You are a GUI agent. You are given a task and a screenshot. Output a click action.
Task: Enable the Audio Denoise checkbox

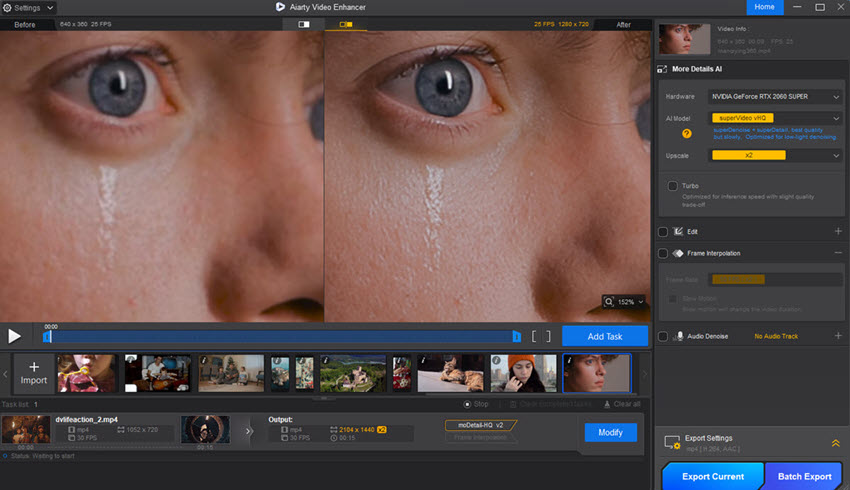(662, 337)
